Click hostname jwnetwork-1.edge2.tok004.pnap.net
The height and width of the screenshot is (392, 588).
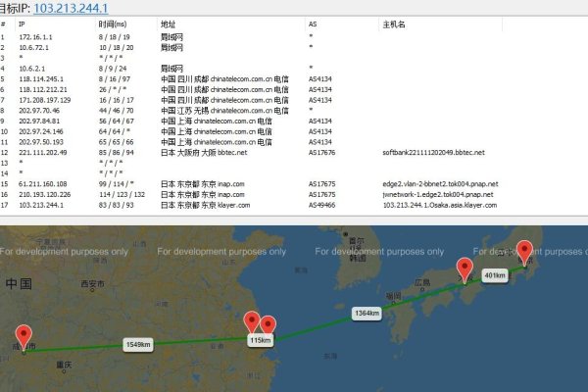tap(438, 195)
